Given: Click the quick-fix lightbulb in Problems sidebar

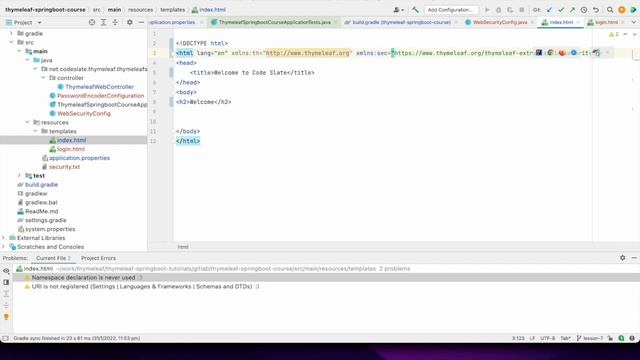Looking at the screenshot, I should coord(6,317).
